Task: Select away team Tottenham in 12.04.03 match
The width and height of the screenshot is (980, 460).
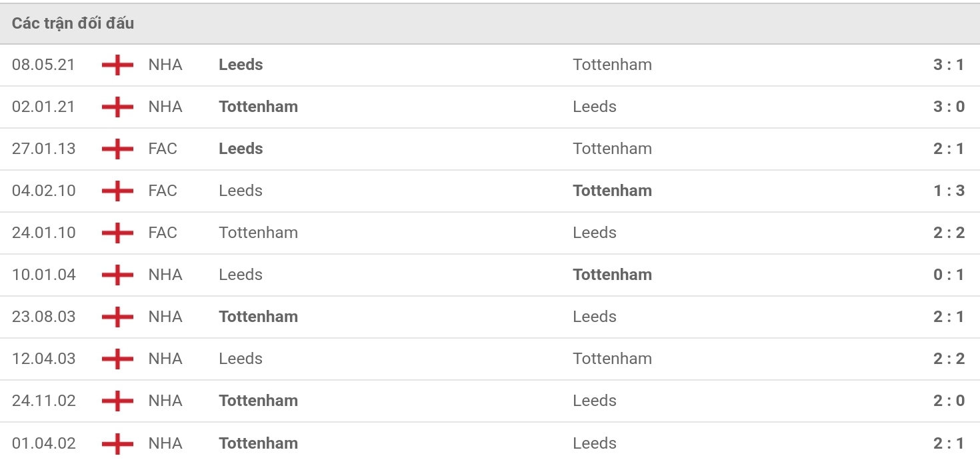Action: pos(612,359)
